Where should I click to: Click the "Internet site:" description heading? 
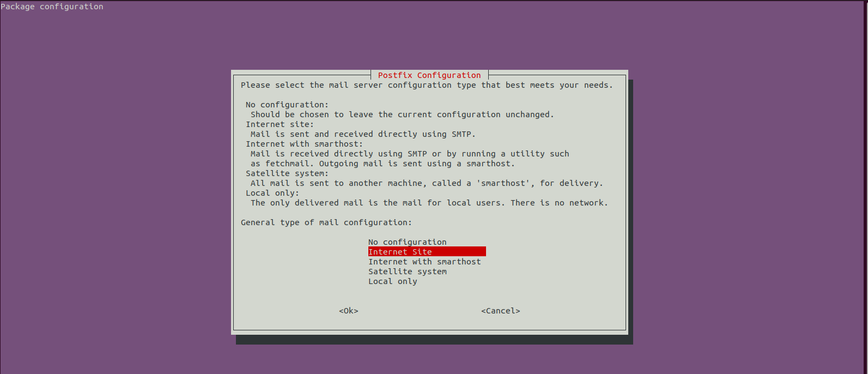[280, 124]
